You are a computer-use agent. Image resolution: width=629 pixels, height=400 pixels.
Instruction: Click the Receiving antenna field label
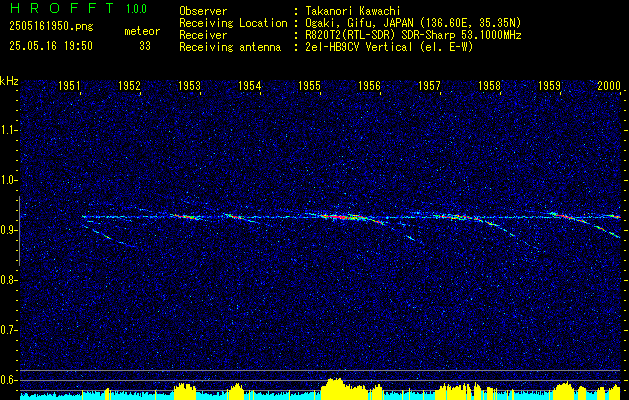click(230, 47)
